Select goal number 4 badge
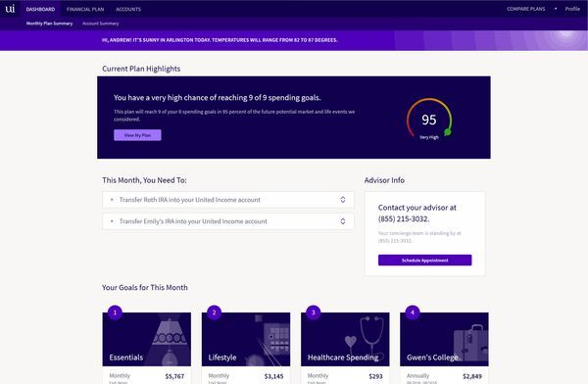 pyautogui.click(x=413, y=312)
